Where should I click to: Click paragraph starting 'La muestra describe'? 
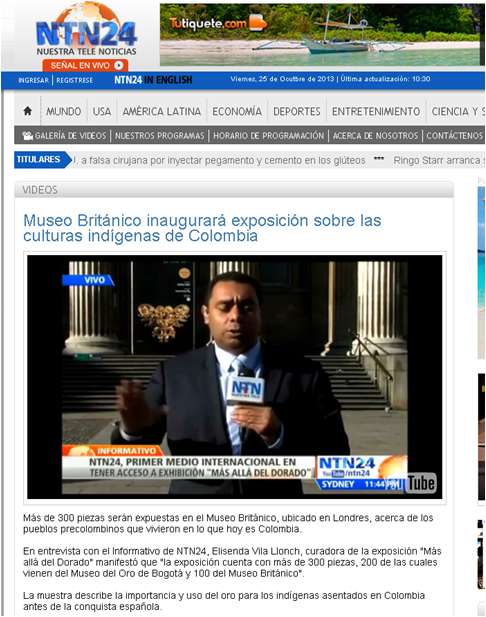224,600
